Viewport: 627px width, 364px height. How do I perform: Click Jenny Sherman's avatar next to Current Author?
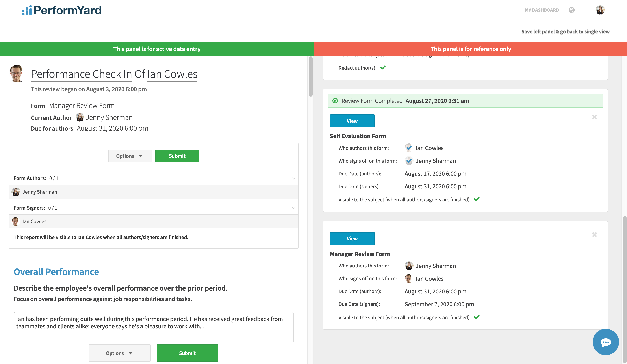coord(80,117)
